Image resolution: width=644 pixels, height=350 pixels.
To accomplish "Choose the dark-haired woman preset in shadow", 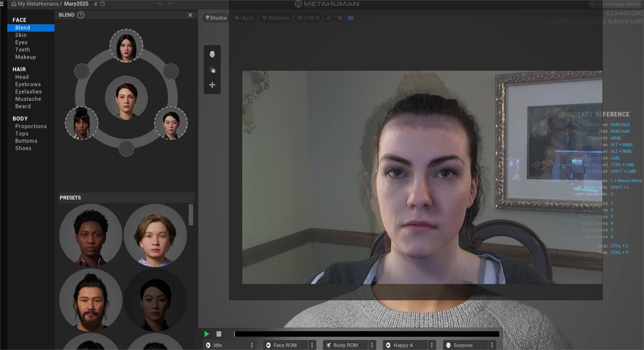I will pyautogui.click(x=155, y=300).
